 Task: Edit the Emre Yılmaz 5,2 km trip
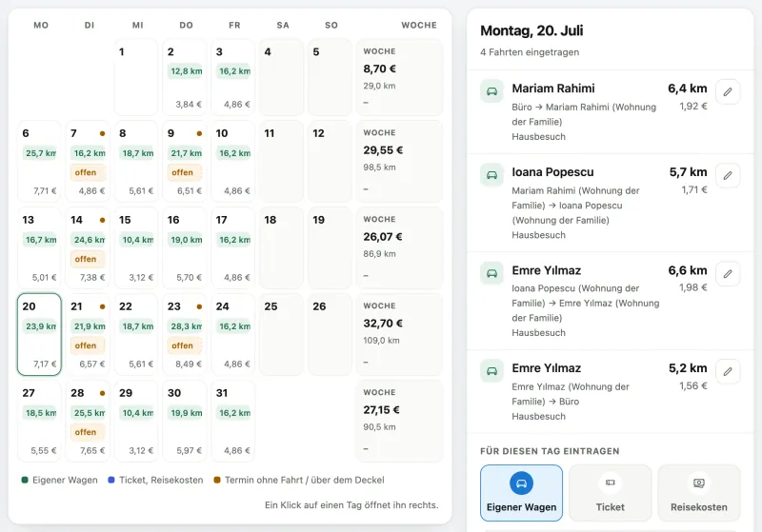pyautogui.click(x=728, y=371)
